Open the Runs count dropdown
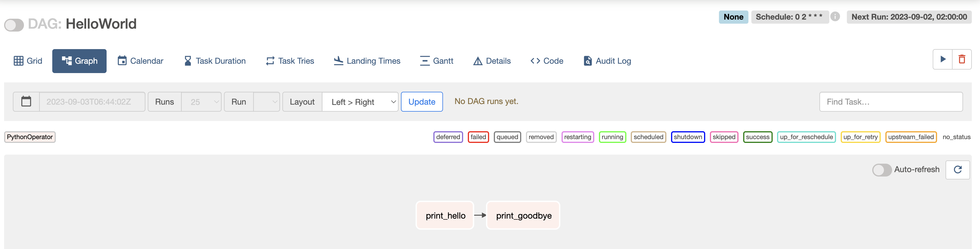 (201, 102)
